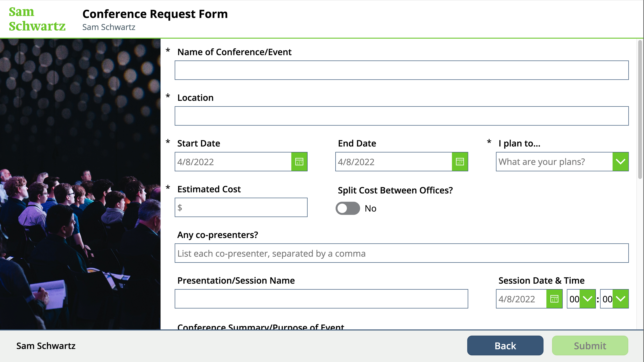Image resolution: width=644 pixels, height=362 pixels.
Task: Open the Session Date calendar picker
Action: pyautogui.click(x=554, y=299)
